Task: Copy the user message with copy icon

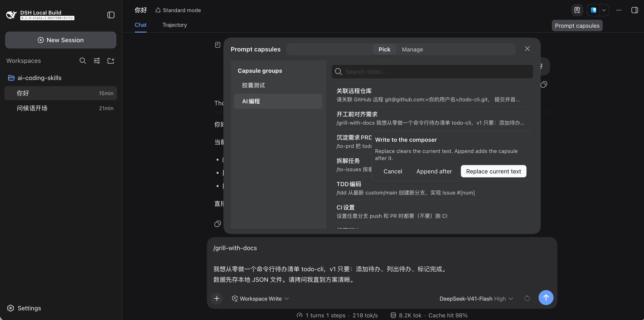Action: 544,84
